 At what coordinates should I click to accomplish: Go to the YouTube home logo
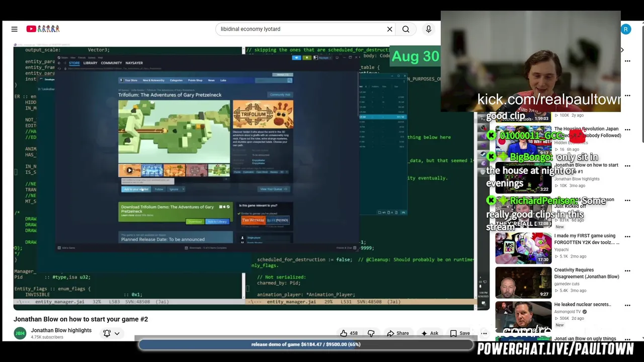coord(43,29)
